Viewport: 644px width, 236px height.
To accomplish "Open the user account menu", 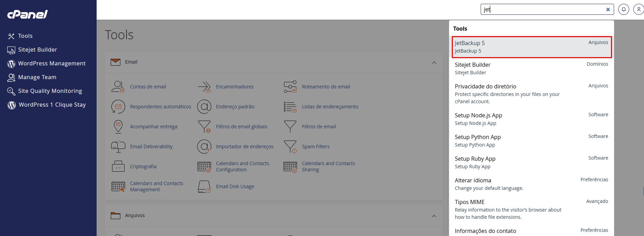I will (x=638, y=9).
